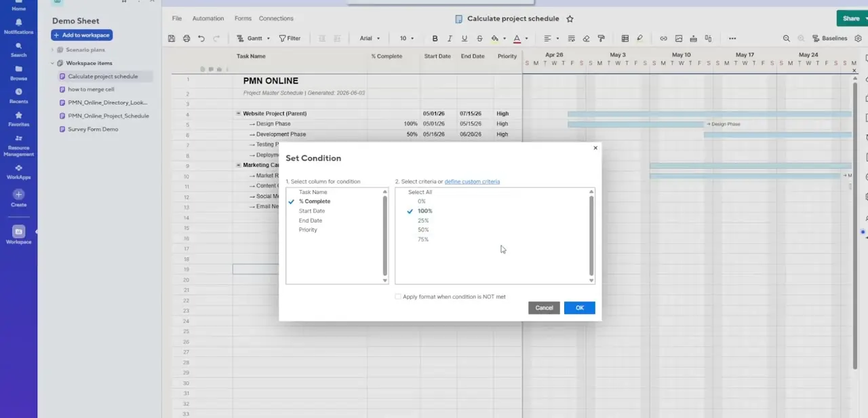Open the File menu

pyautogui.click(x=177, y=18)
